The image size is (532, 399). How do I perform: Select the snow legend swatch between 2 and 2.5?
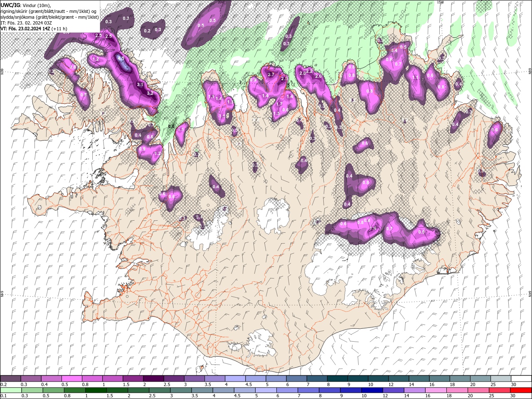[153, 379]
